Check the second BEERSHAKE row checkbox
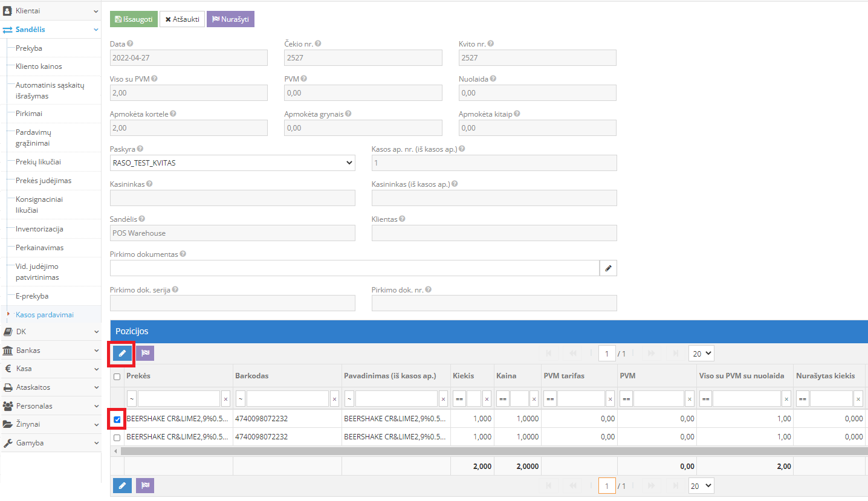 click(117, 437)
